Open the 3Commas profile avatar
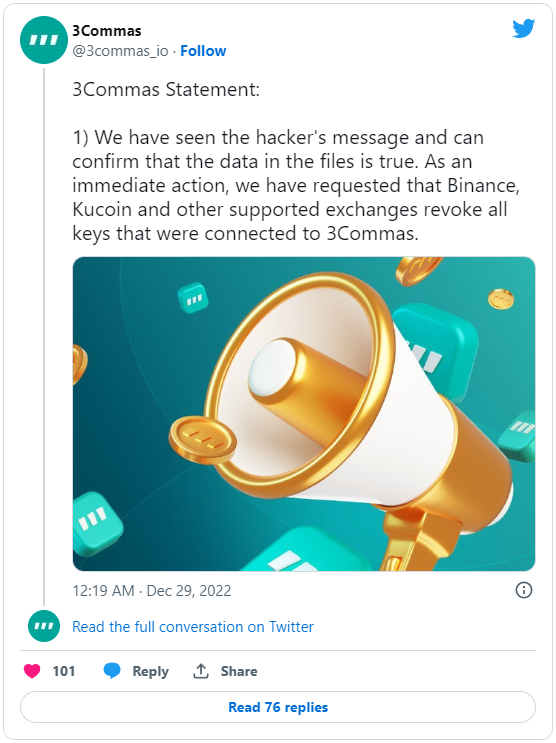The image size is (556, 743). point(44,40)
